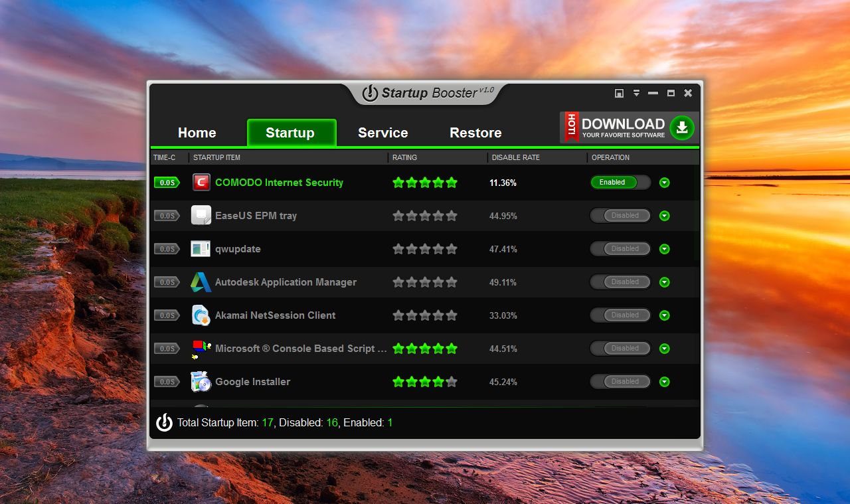Click the 0.0s time badge for Google Installer
Screen dimensions: 850x504
(x=167, y=382)
